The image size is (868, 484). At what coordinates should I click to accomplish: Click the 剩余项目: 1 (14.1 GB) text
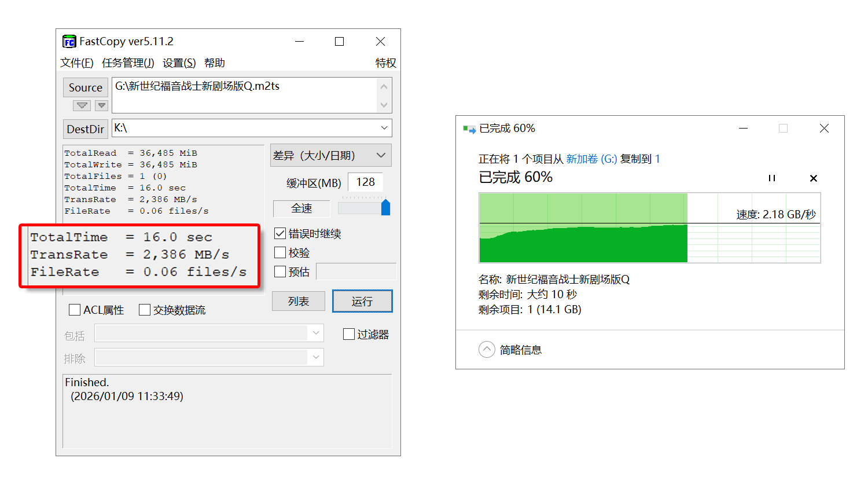pos(530,309)
